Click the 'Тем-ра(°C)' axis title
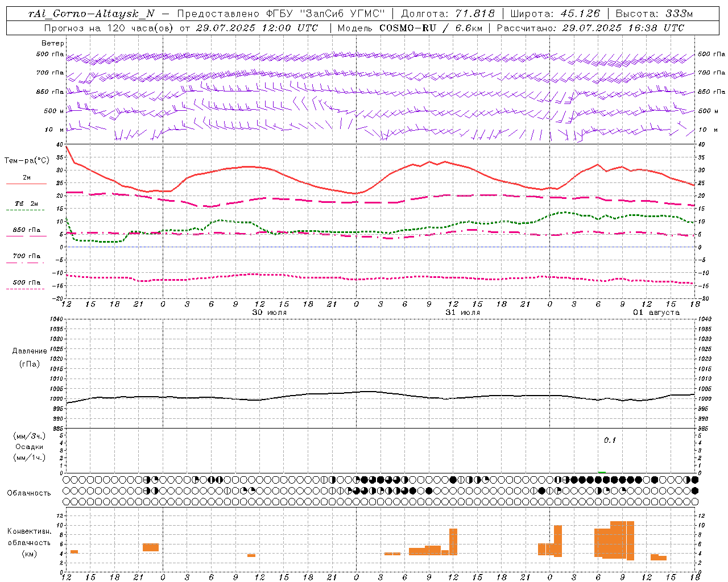This screenshot has height=582, width=728. [27, 161]
